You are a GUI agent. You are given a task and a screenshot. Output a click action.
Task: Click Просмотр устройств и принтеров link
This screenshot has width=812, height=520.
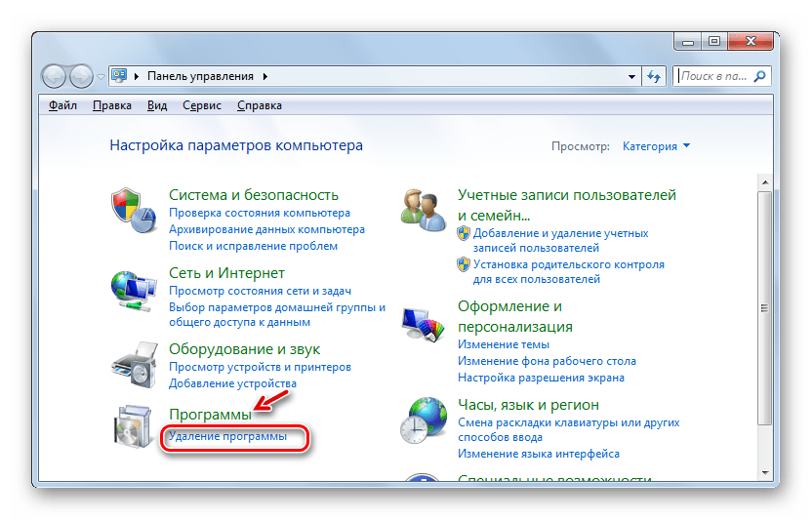(x=260, y=367)
